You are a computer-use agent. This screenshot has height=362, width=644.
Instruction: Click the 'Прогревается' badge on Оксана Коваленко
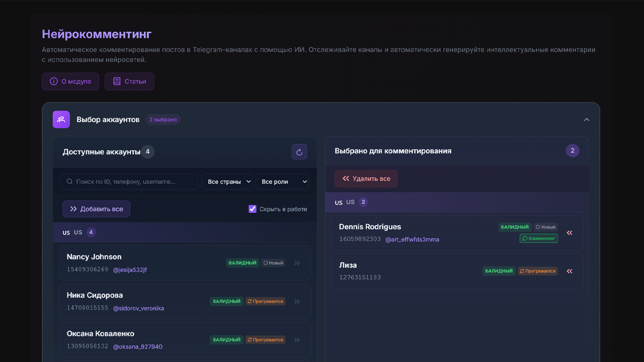click(265, 340)
